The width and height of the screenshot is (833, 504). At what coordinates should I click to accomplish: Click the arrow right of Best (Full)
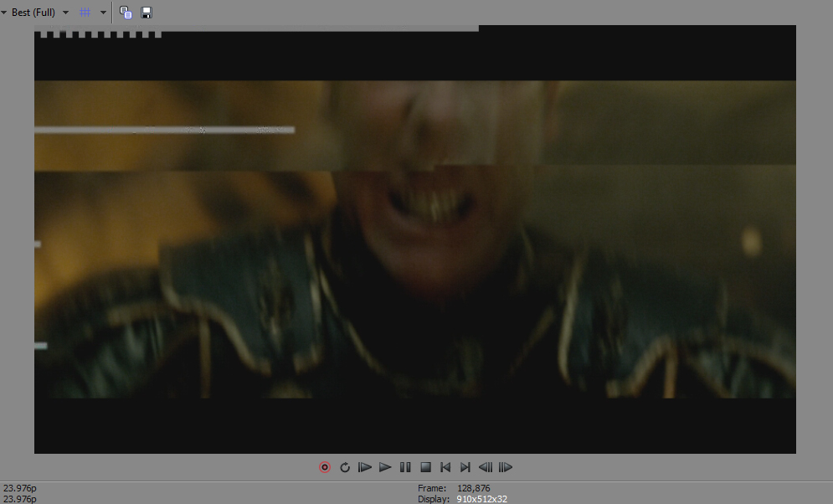tap(66, 13)
